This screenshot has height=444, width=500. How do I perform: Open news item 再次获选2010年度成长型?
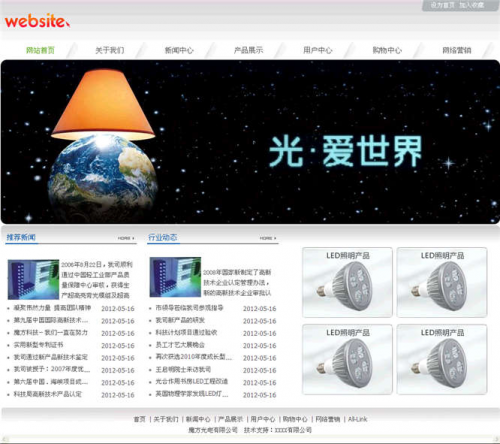pos(194,357)
